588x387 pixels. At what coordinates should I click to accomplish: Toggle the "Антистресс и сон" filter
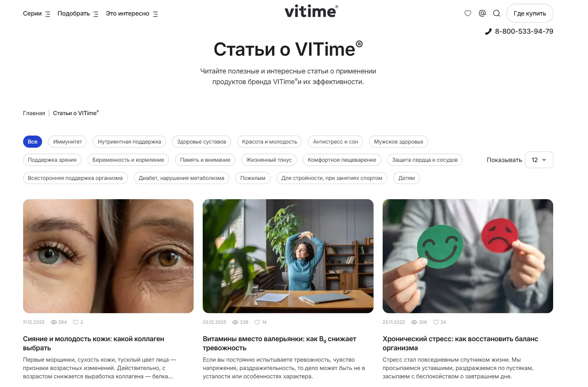pos(335,142)
